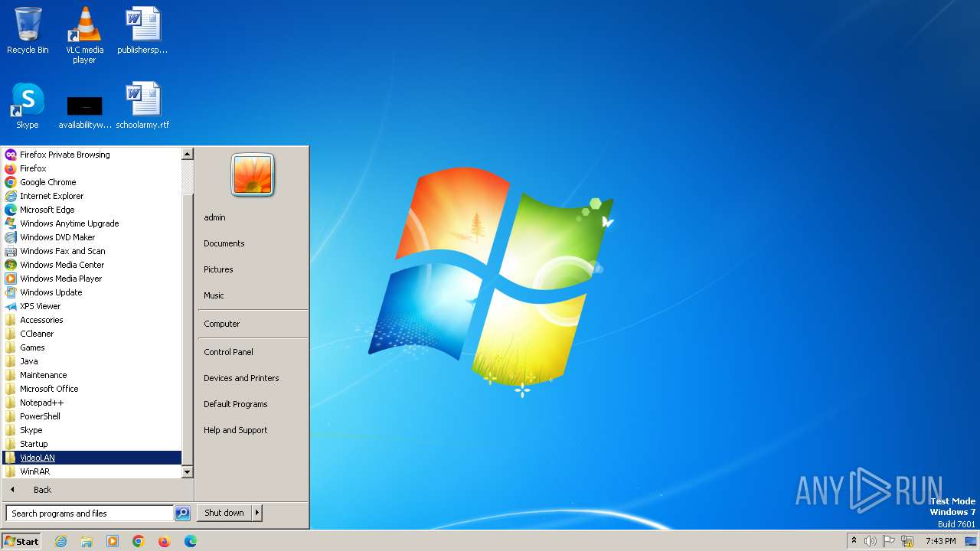This screenshot has width=980, height=551.
Task: Expand the Games folder
Action: pyautogui.click(x=92, y=347)
